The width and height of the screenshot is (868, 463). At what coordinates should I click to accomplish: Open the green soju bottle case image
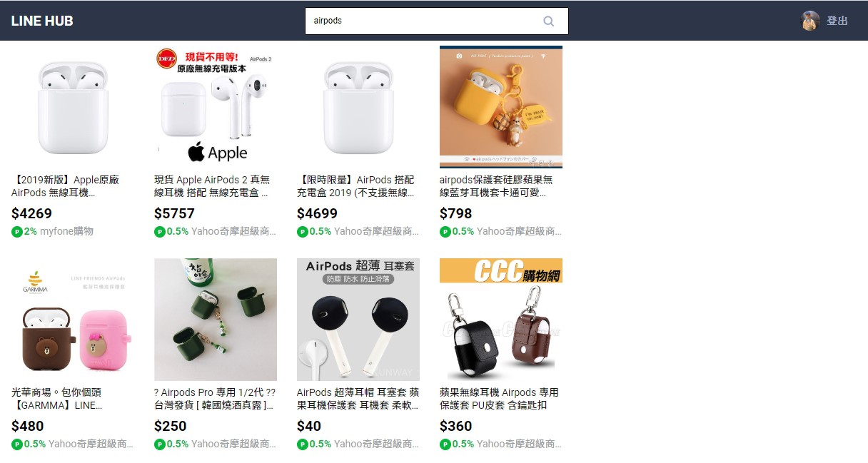click(216, 320)
